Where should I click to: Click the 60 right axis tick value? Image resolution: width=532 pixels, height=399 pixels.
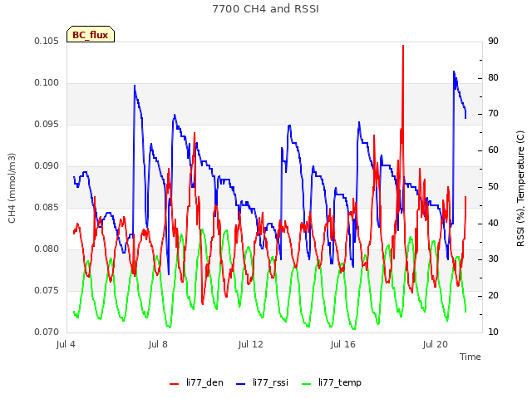click(x=493, y=150)
